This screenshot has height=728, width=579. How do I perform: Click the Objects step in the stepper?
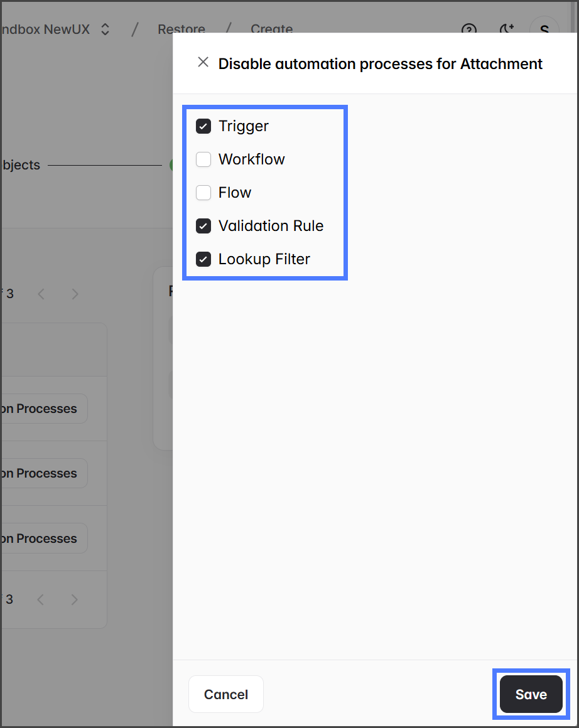pos(20,165)
